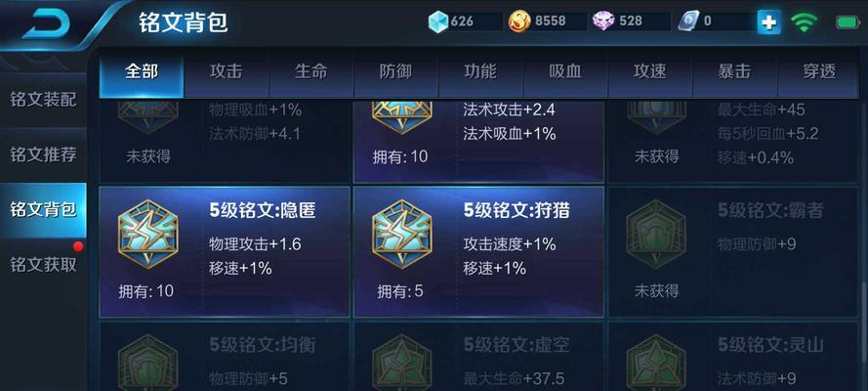Open the 5级铭文:灵山 card
The width and height of the screenshot is (868, 391).
733,357
